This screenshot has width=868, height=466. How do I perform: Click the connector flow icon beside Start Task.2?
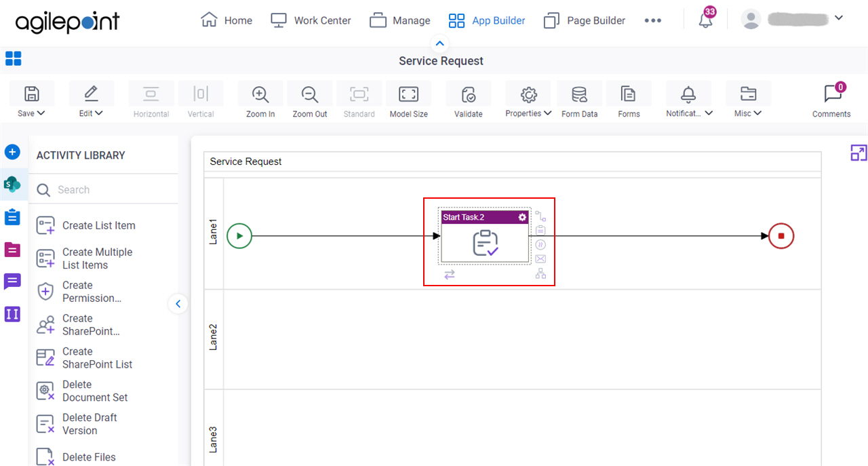tap(540, 217)
